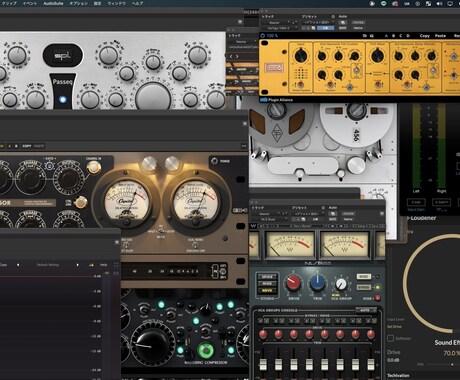Screen dimensions: 460x380
Task: Toggle BYPASS in the Vertigo plugin header
Action: coord(358,22)
